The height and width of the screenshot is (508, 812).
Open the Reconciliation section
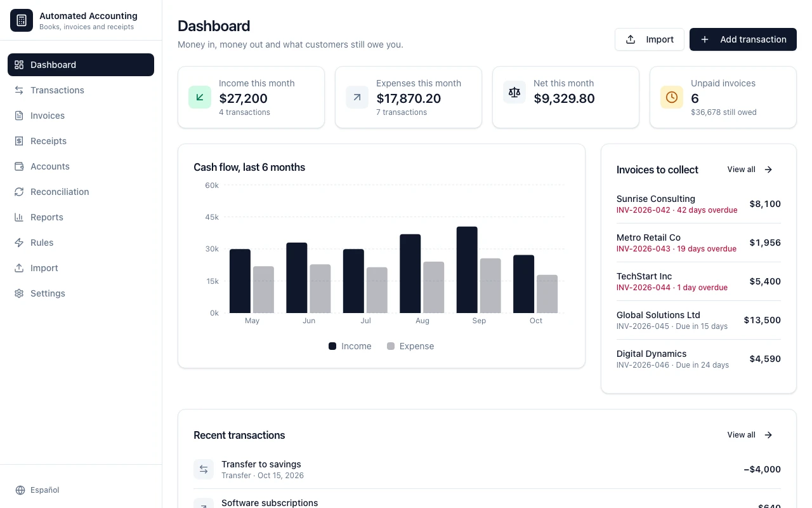(x=81, y=192)
